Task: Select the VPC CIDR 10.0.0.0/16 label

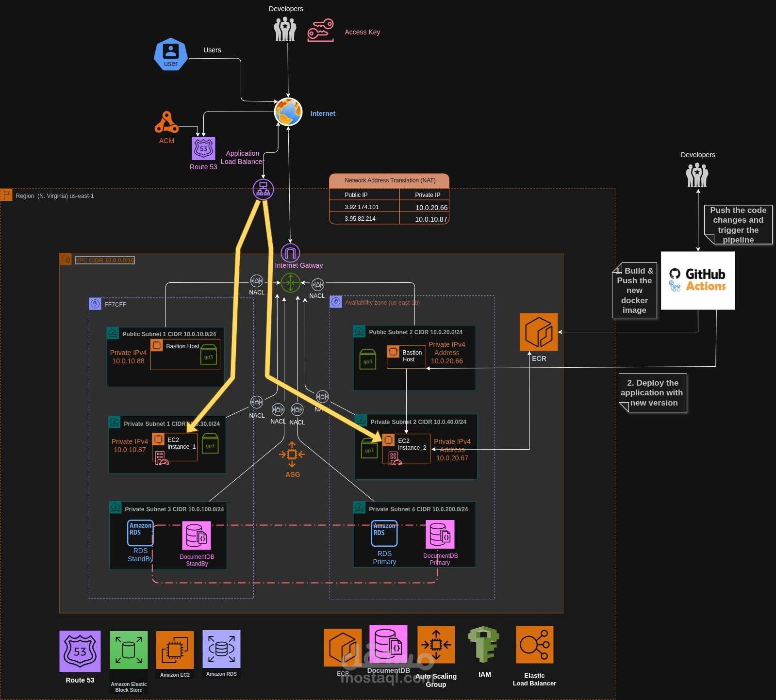Action: click(105, 260)
